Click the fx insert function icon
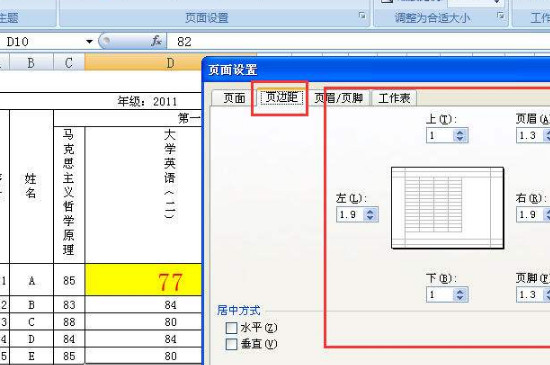 (x=156, y=41)
